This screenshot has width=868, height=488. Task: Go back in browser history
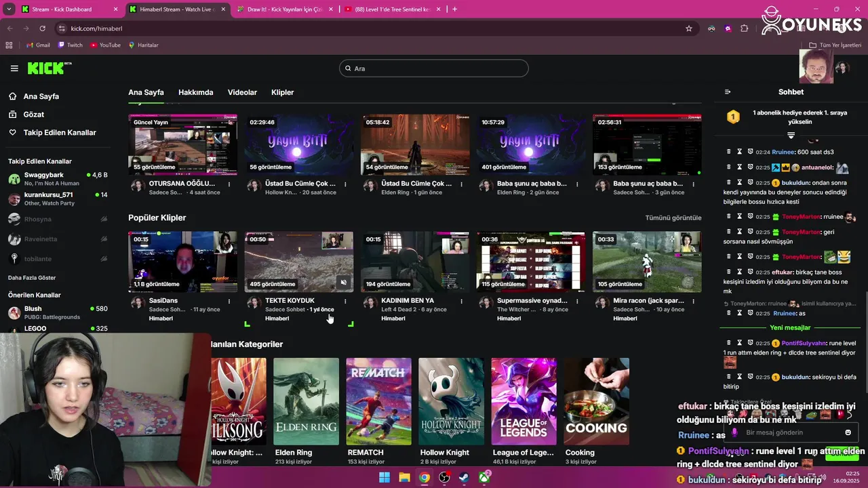click(10, 28)
